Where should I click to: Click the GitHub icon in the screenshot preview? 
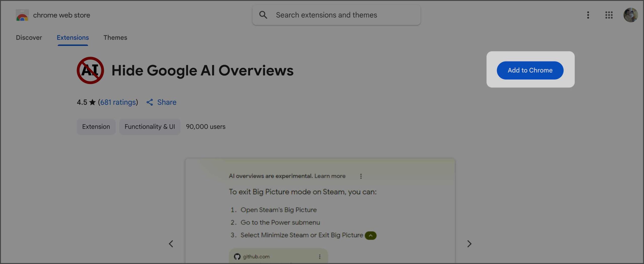(x=237, y=256)
